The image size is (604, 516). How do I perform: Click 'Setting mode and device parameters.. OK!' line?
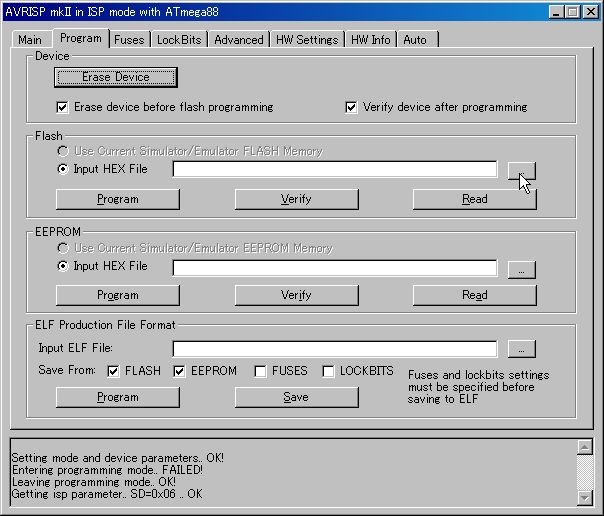118,458
